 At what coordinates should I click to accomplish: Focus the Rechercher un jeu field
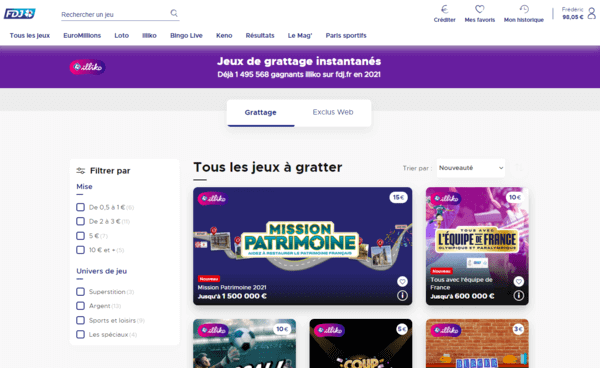(115, 15)
